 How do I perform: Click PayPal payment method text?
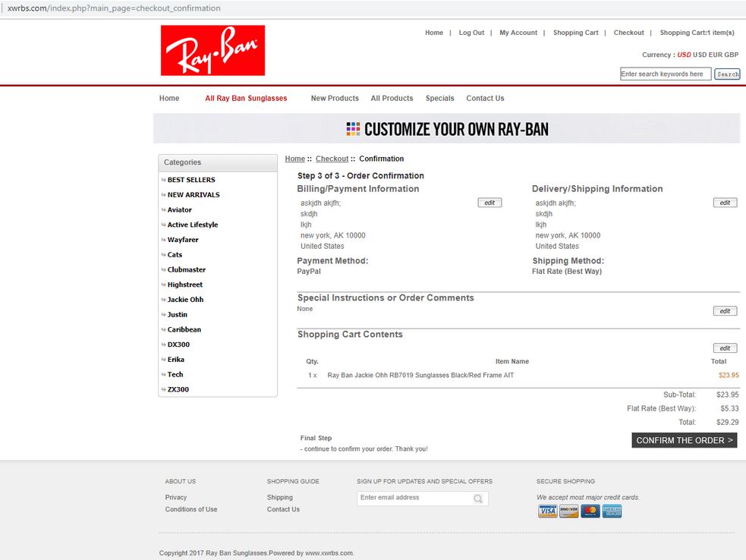tap(309, 272)
